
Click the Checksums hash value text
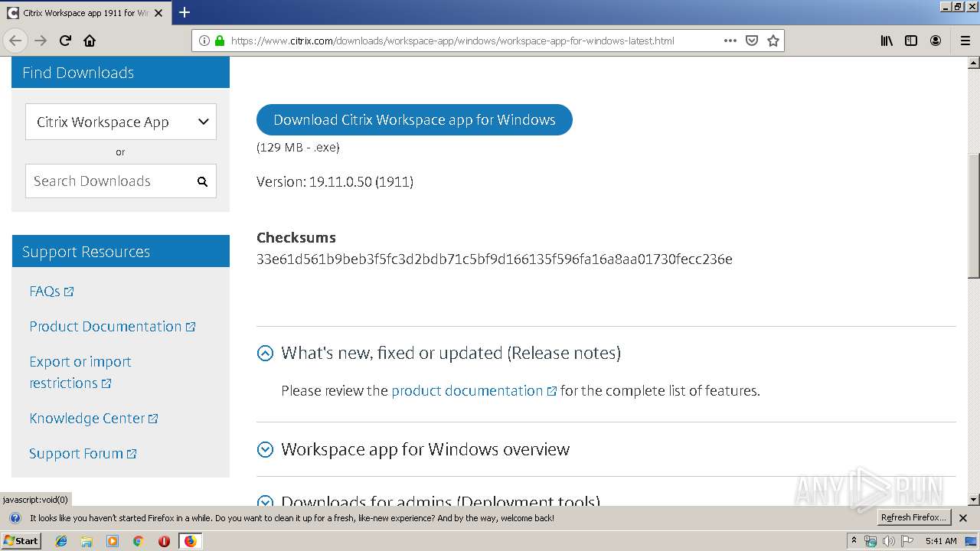495,259
